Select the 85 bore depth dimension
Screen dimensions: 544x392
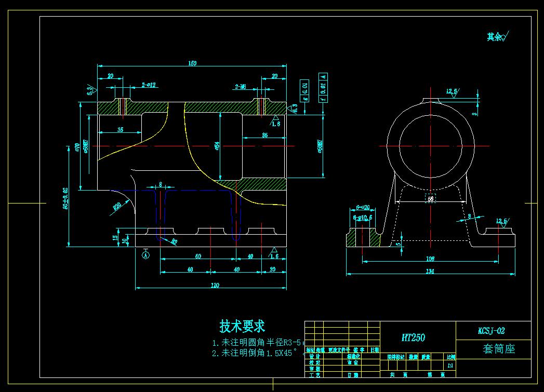264,135
